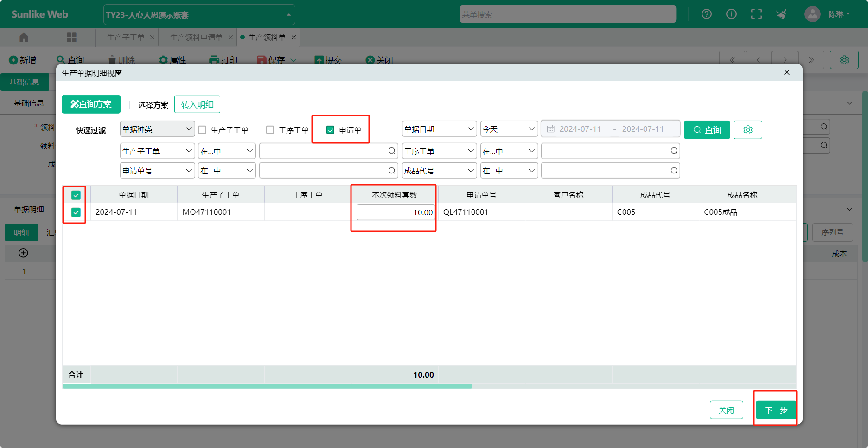
Task: Toggle fullscreen mode icon
Action: coord(756,14)
